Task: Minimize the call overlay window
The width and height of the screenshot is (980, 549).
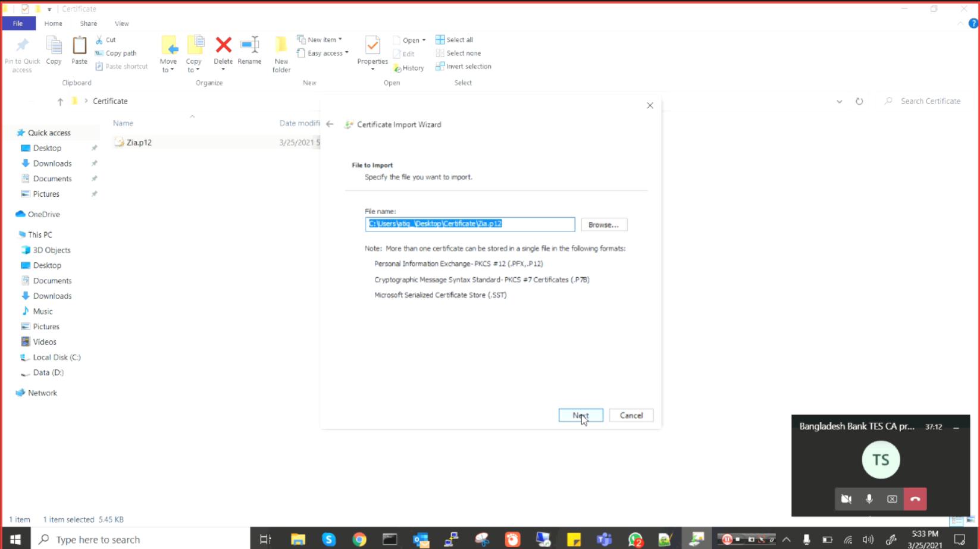Action: click(956, 427)
